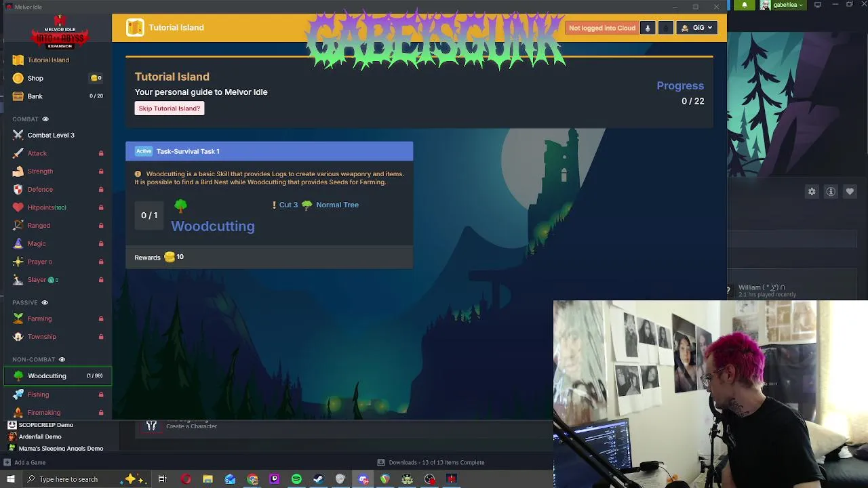Screen dimensions: 868x488
Task: Open the Bank page
Action: click(x=57, y=96)
